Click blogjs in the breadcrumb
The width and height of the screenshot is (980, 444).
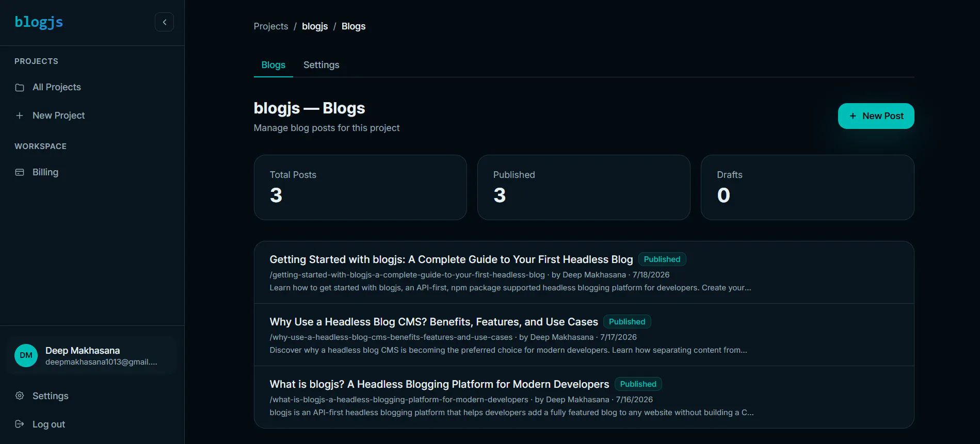[315, 26]
